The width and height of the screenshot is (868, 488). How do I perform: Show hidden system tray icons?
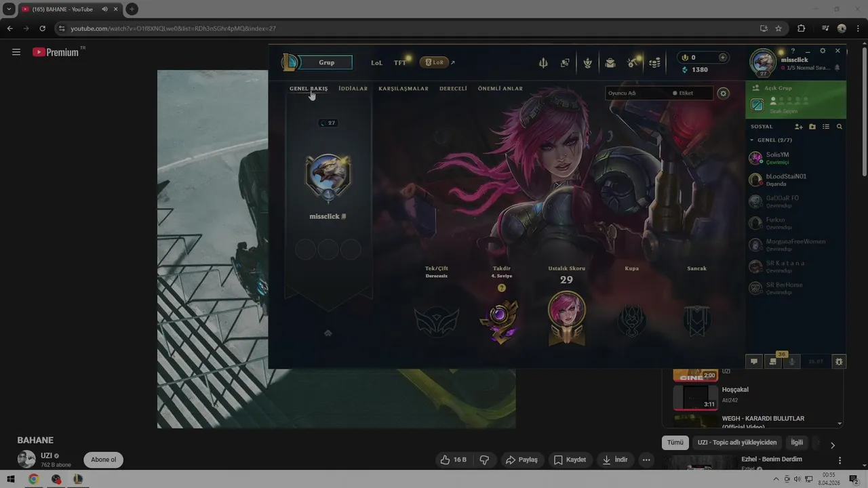tap(776, 479)
